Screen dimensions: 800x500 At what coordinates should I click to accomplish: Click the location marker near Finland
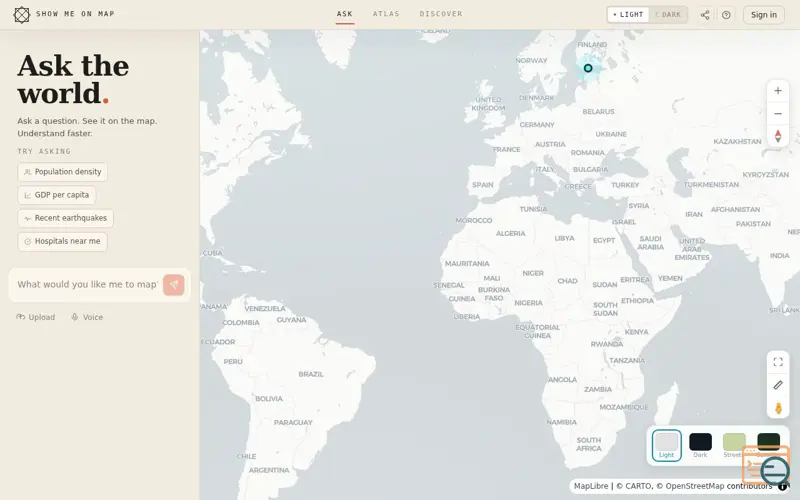tap(588, 68)
